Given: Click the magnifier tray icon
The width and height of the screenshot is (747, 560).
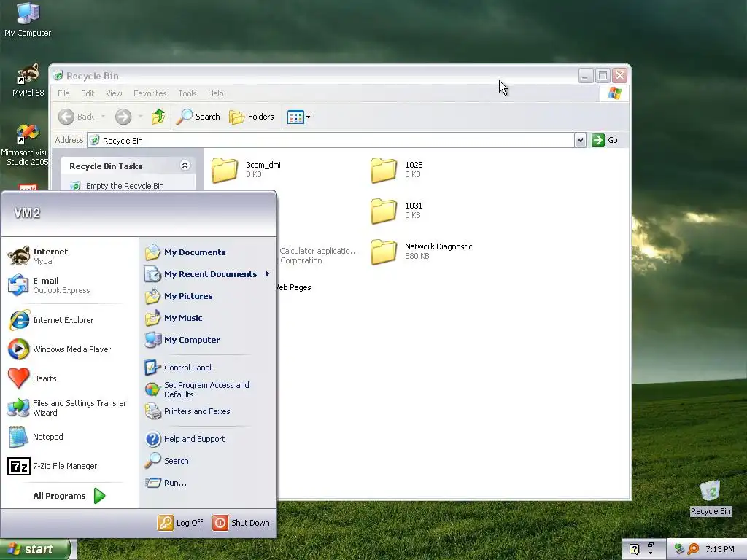Looking at the screenshot, I should coord(693,549).
